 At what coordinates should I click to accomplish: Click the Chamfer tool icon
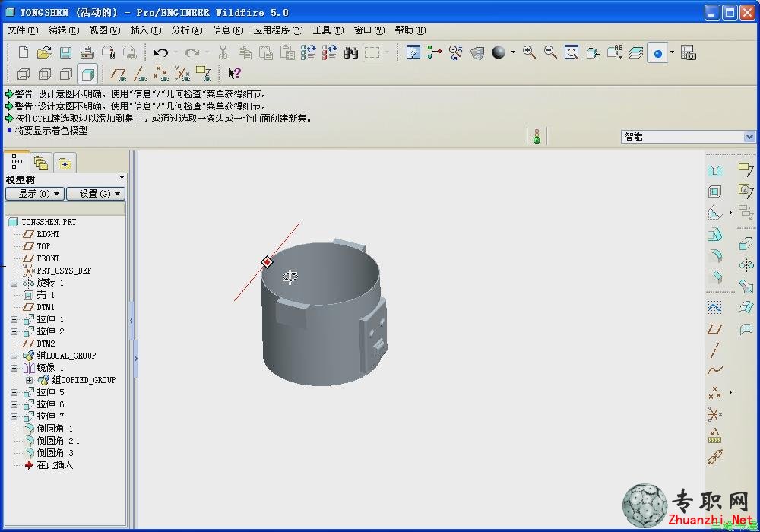pos(715,277)
